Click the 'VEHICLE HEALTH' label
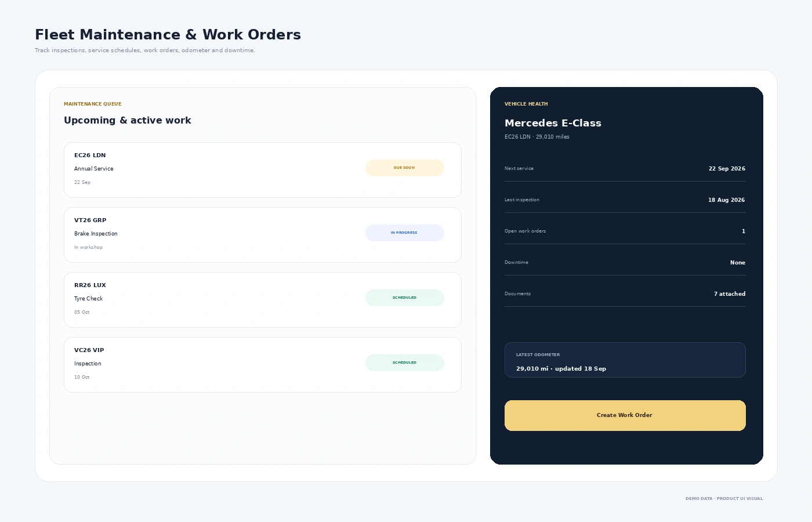The image size is (812, 522). point(526,104)
